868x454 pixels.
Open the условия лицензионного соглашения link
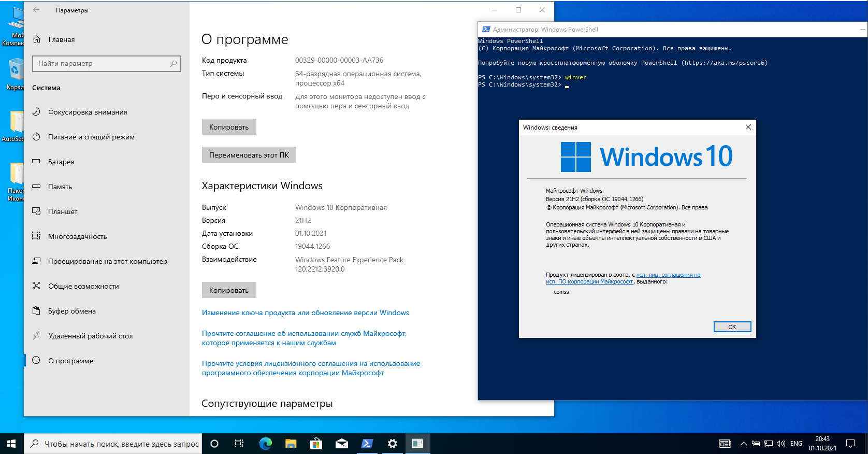coord(311,368)
